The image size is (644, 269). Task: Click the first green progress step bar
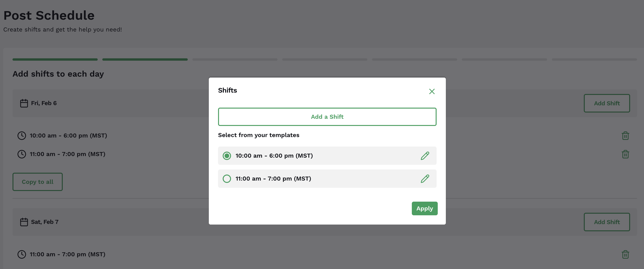click(x=55, y=59)
